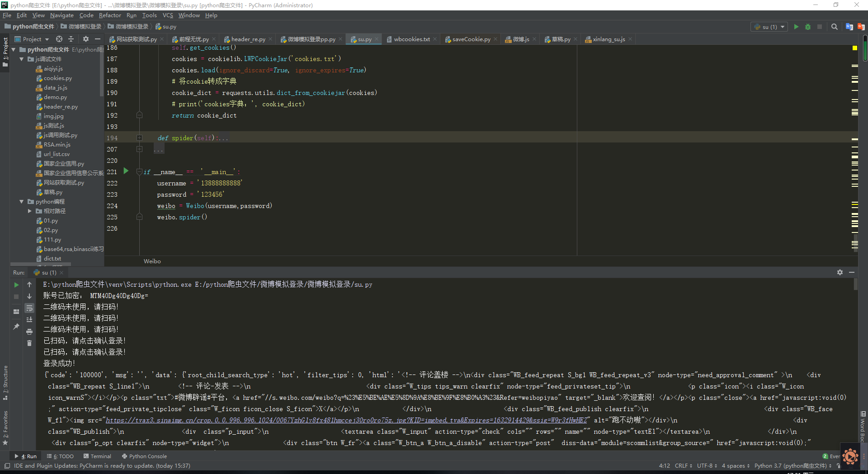Rerun su (1) from the Run panel
868x474 pixels.
[16, 285]
